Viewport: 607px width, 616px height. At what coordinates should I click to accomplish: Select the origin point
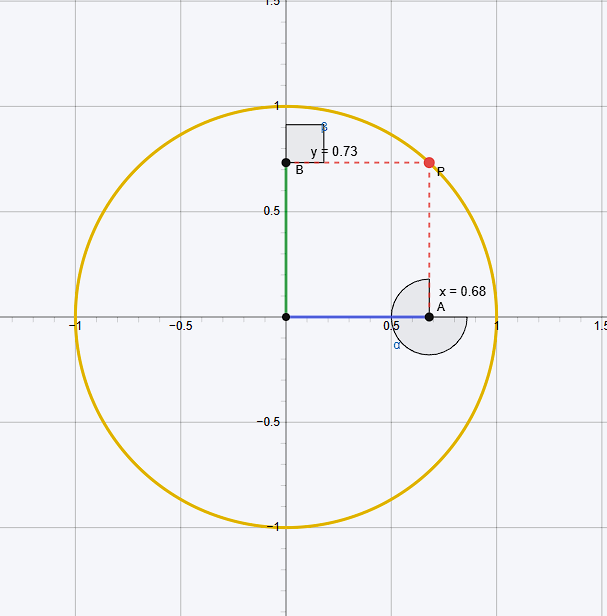point(286,317)
